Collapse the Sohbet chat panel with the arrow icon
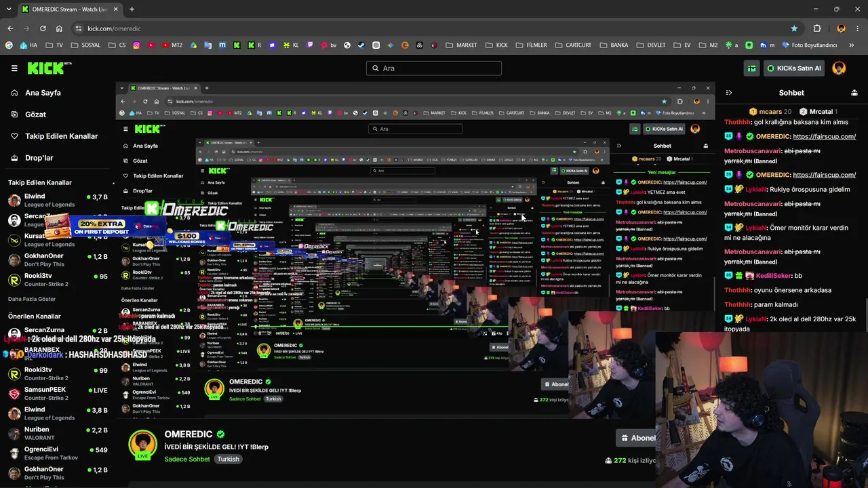The height and width of the screenshot is (488, 868). click(x=729, y=93)
